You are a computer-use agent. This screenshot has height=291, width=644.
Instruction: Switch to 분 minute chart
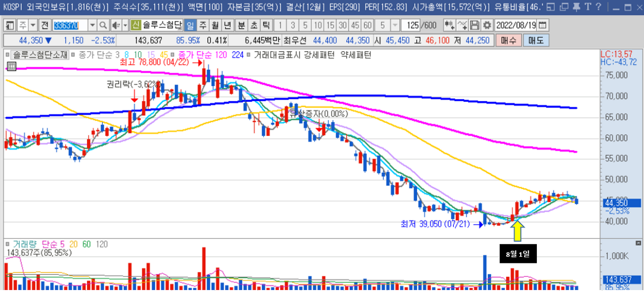point(241,25)
